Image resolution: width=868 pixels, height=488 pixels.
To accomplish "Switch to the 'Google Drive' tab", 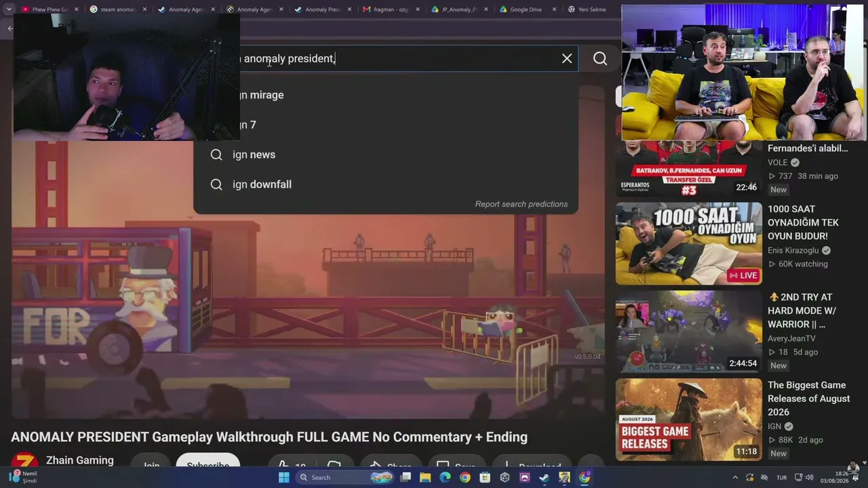I will (x=528, y=9).
